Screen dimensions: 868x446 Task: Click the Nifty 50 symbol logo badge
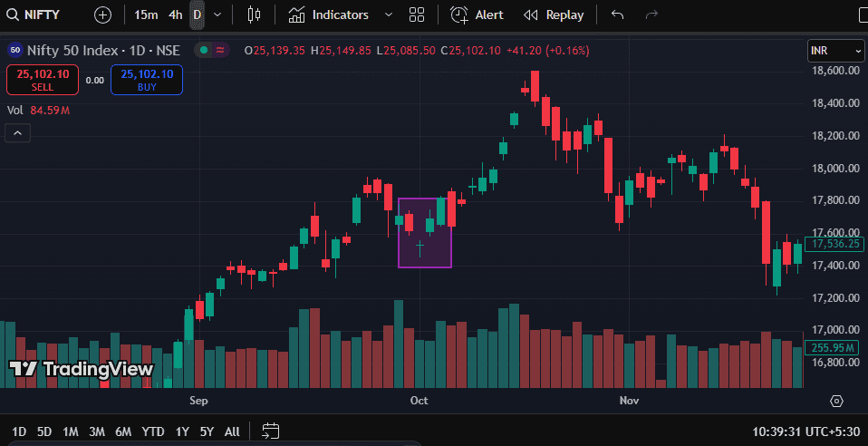tap(14, 51)
